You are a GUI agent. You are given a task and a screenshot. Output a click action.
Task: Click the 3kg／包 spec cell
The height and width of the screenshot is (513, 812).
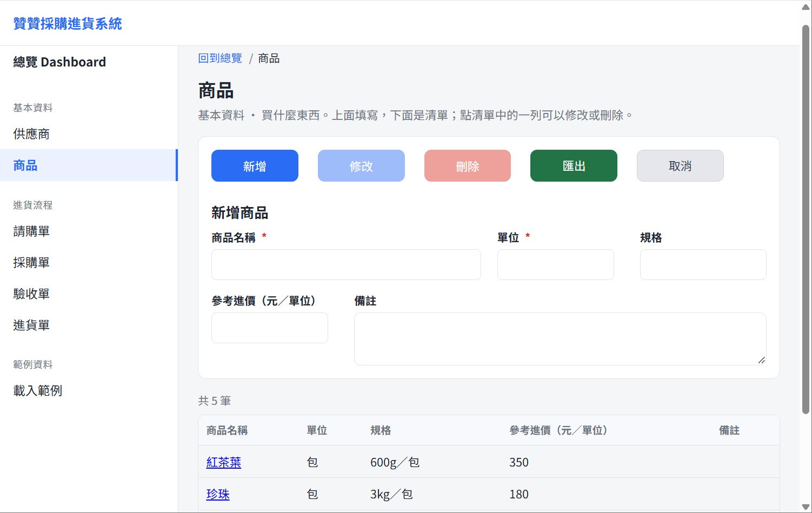[x=391, y=494]
